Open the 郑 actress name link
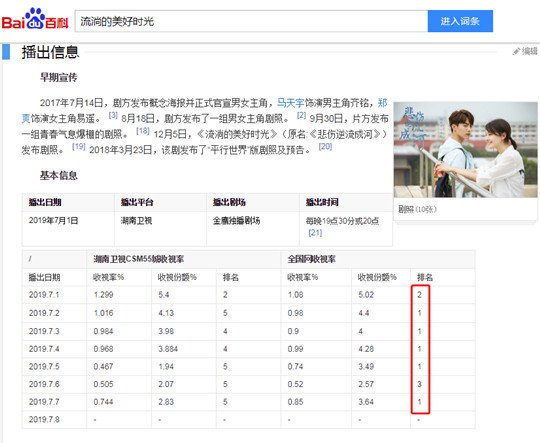540x443 pixels. pos(383,103)
